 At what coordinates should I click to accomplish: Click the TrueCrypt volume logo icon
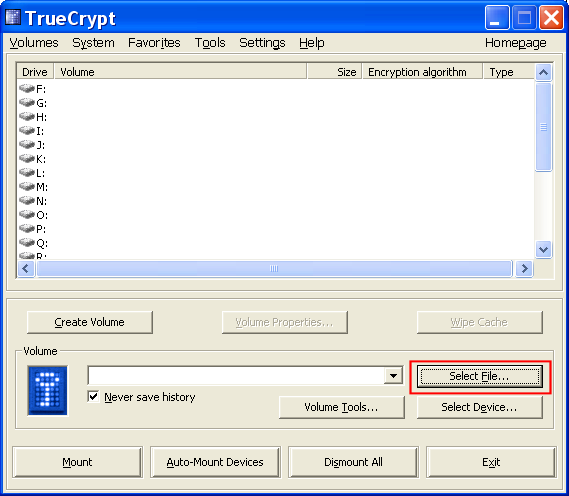tap(48, 390)
